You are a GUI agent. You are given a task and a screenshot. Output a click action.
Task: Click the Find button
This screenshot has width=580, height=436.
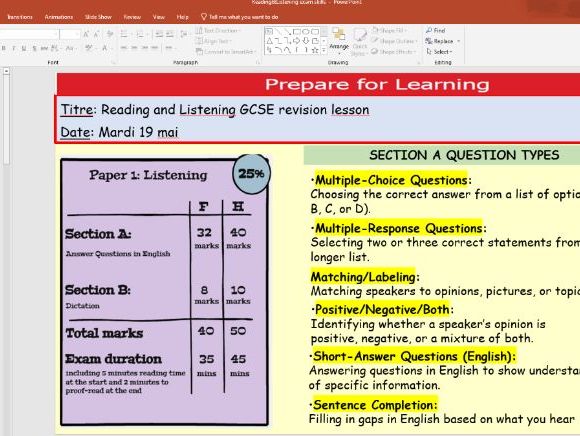point(435,30)
